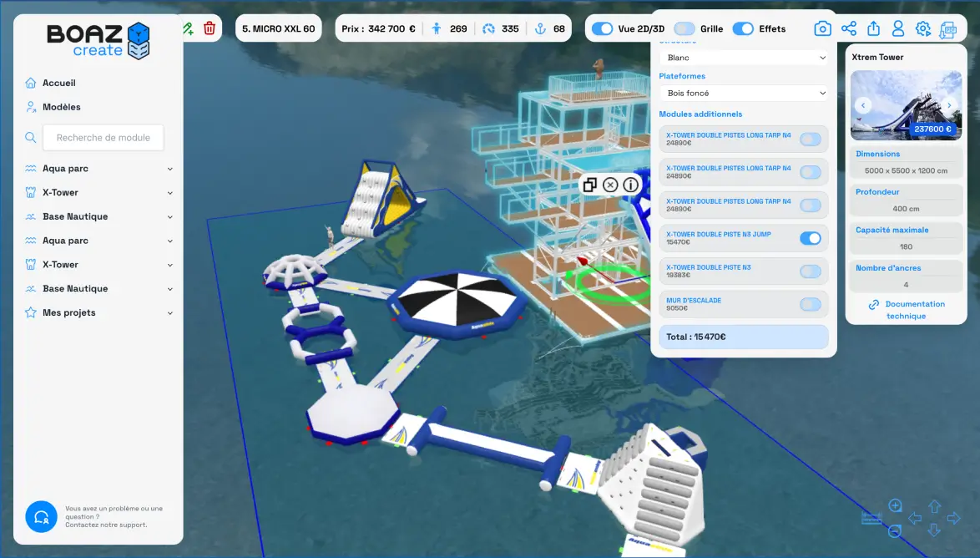Viewport: 980px width, 558px height.
Task: Click the Xtrem Tower preview thumbnail
Action: point(906,105)
